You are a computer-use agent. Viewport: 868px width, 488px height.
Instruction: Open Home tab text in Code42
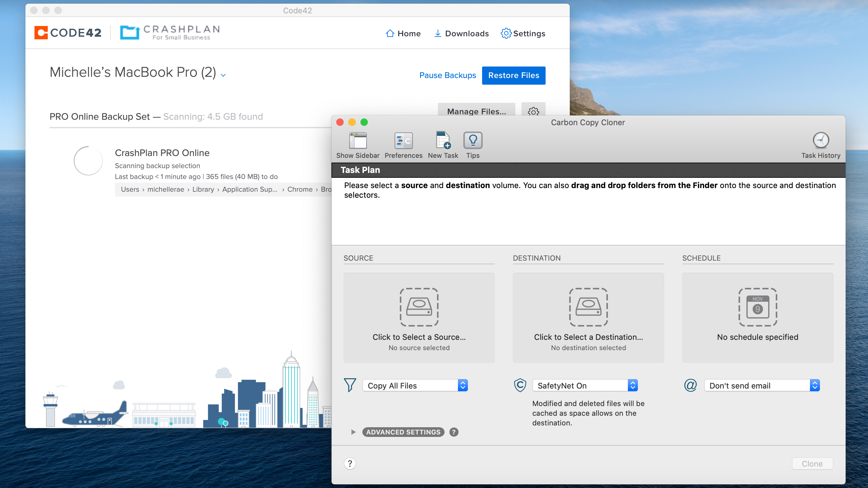coord(409,33)
